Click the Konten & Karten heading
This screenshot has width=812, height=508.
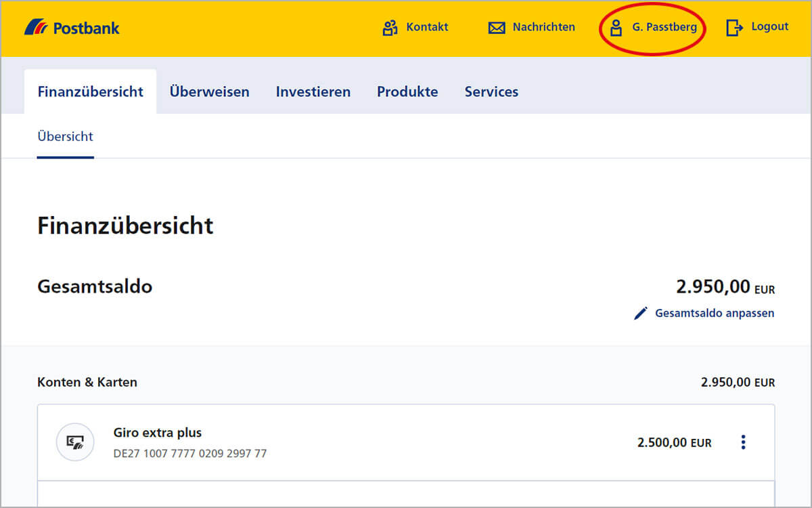87,382
